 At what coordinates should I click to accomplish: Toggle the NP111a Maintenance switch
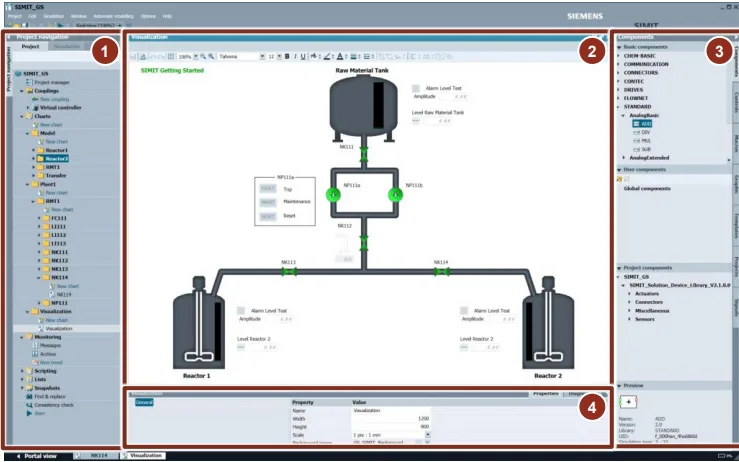(268, 202)
